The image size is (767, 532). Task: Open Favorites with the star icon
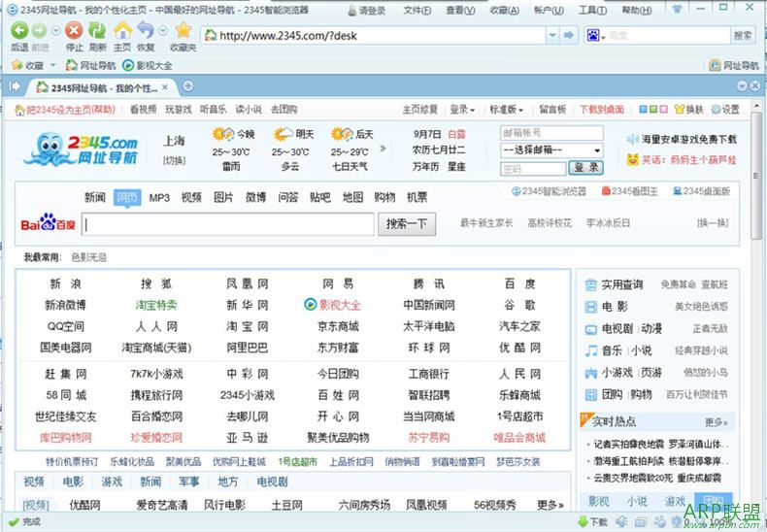[x=183, y=31]
